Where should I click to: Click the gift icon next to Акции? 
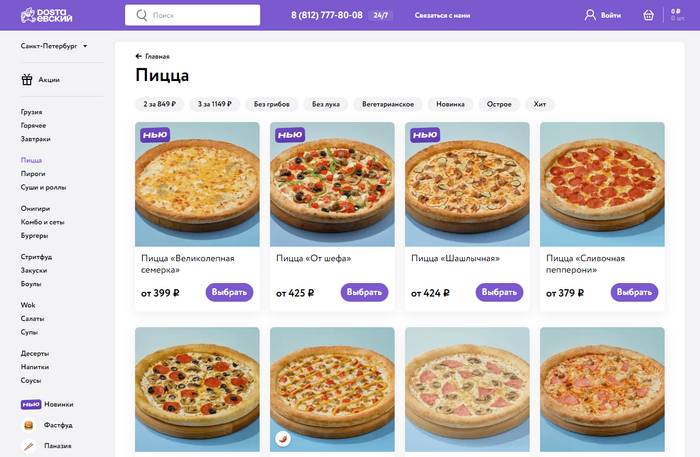(x=28, y=79)
